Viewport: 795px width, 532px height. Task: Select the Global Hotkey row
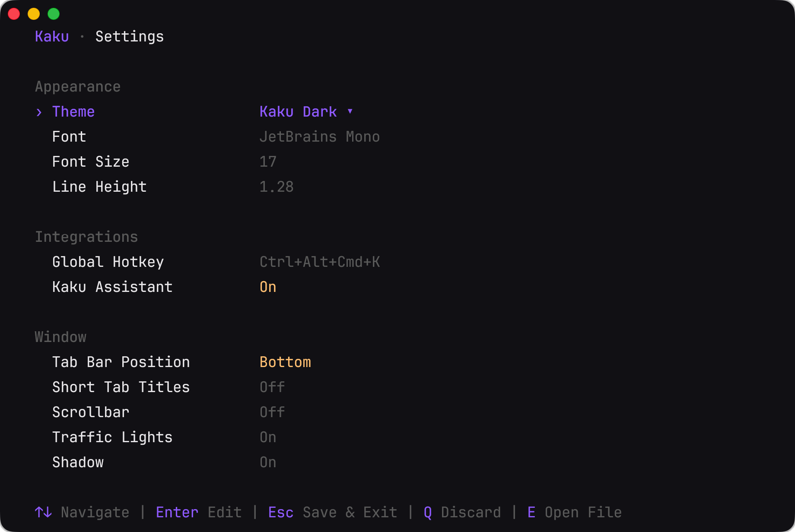pyautogui.click(x=108, y=262)
